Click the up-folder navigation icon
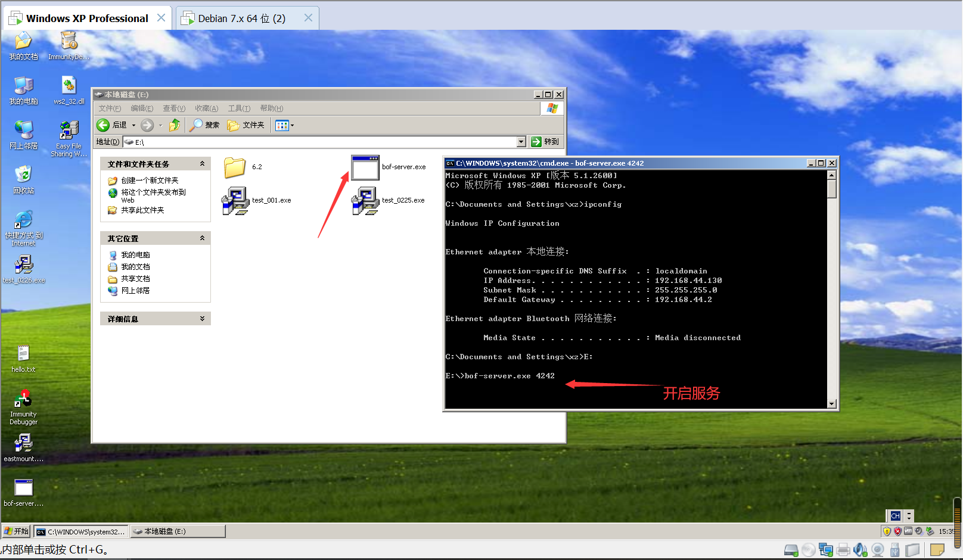Image resolution: width=963 pixels, height=560 pixels. coord(175,125)
